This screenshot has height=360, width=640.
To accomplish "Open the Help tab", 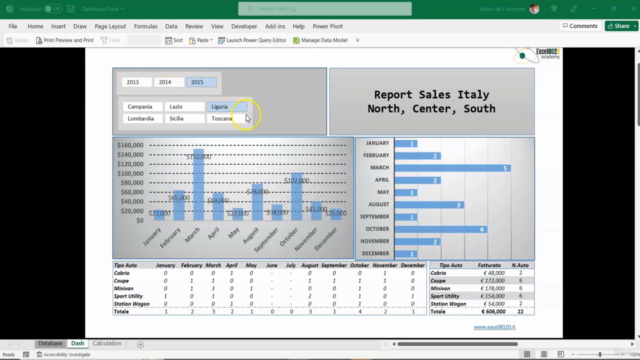I will pos(298,26).
